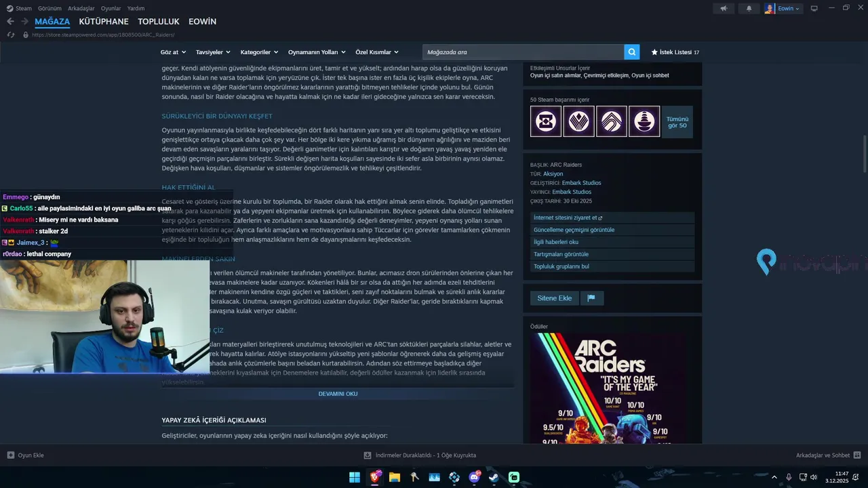The height and width of the screenshot is (488, 868).
Task: Click the downloads icon in the status bar
Action: point(368,455)
